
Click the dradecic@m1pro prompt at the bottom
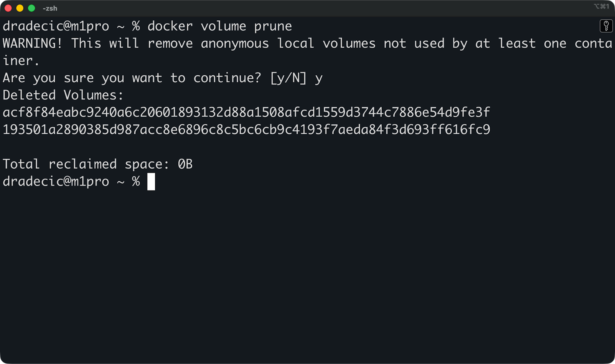[55, 181]
